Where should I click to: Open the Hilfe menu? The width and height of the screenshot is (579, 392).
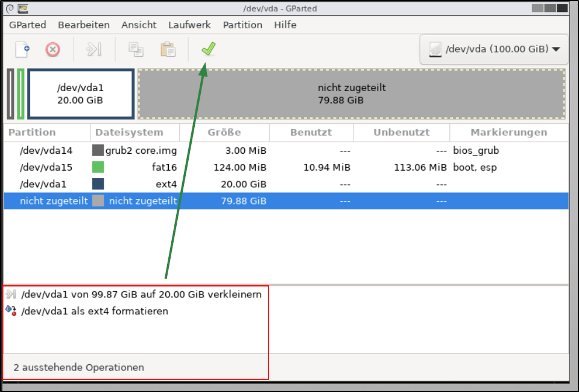point(285,25)
